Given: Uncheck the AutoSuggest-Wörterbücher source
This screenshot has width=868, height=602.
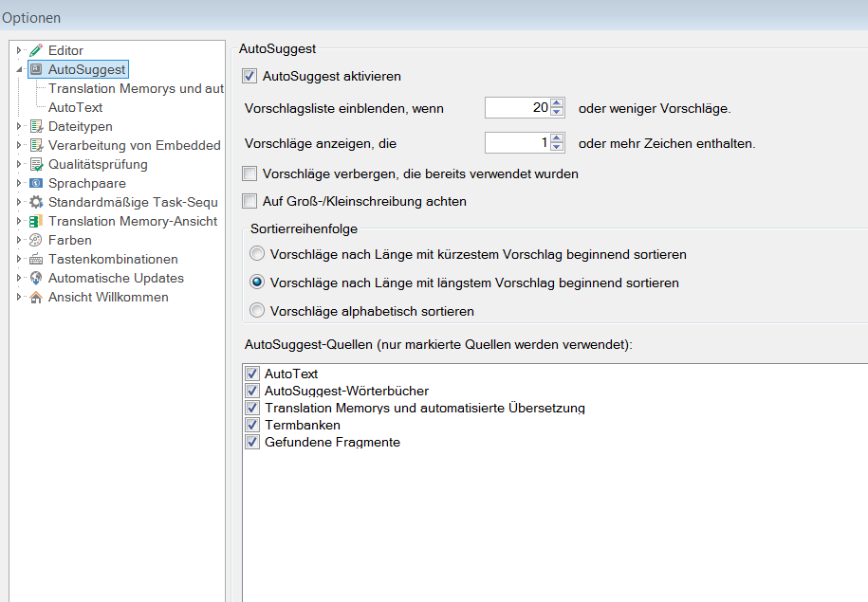Looking at the screenshot, I should (x=252, y=391).
